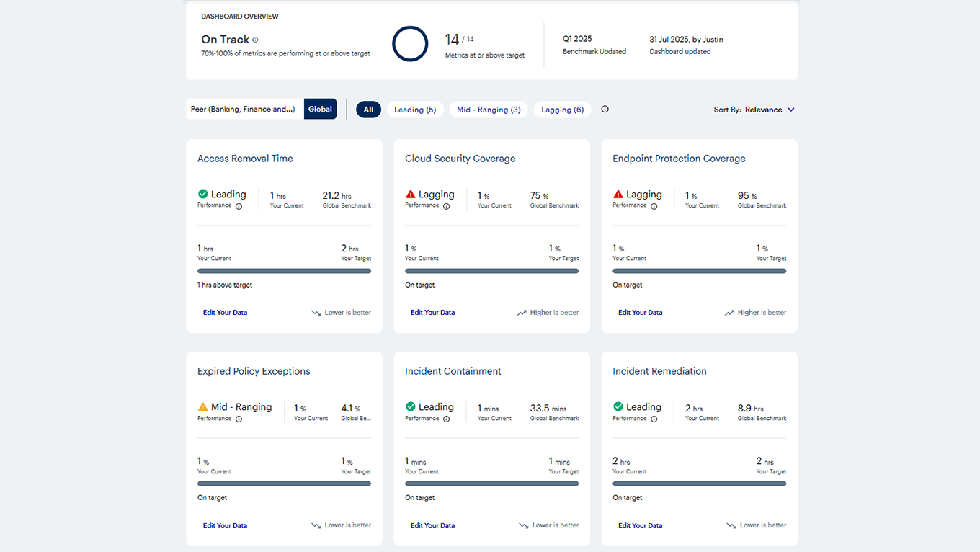The width and height of the screenshot is (980, 552).
Task: Filter by Leading (5) metrics
Action: click(414, 110)
